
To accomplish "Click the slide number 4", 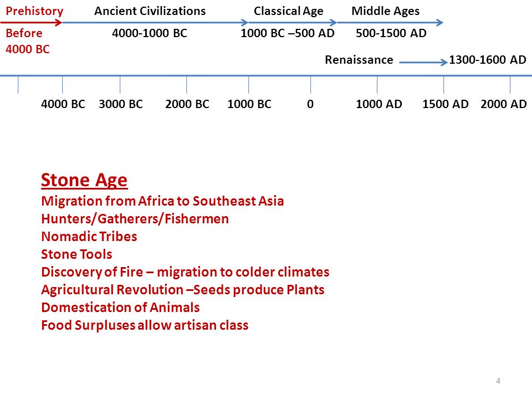I will 498,381.
